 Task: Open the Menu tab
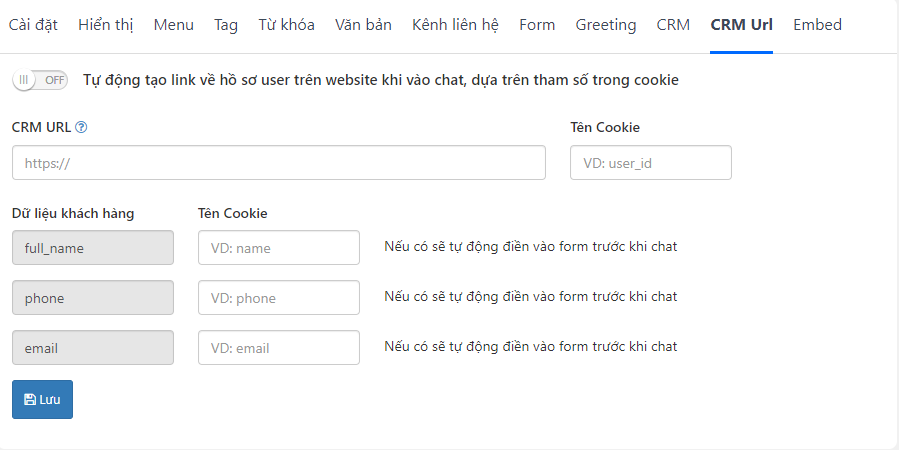pyautogui.click(x=174, y=25)
